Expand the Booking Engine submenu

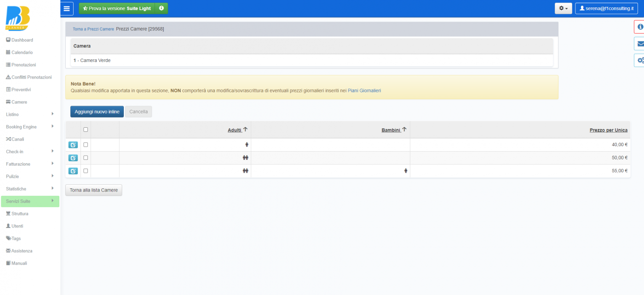click(30, 127)
